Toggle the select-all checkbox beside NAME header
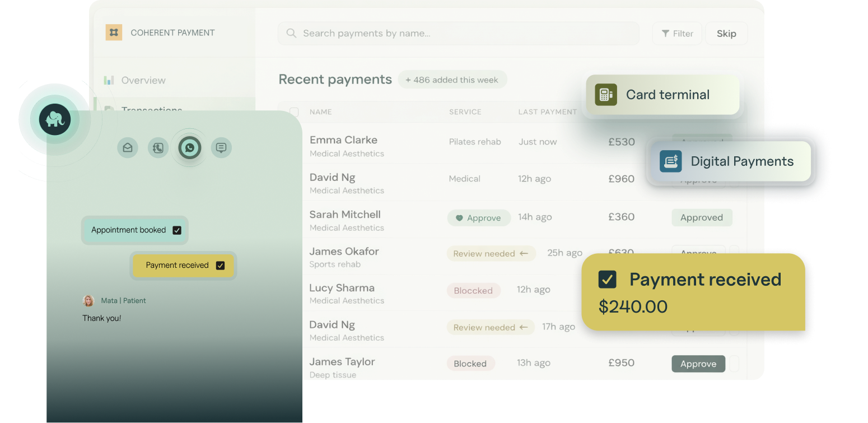Image resolution: width=868 pixels, height=423 pixels. click(294, 112)
